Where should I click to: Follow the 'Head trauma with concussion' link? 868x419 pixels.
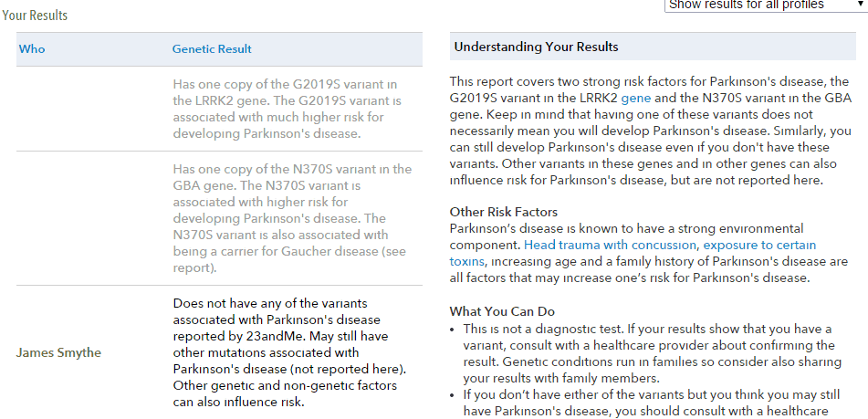point(610,245)
